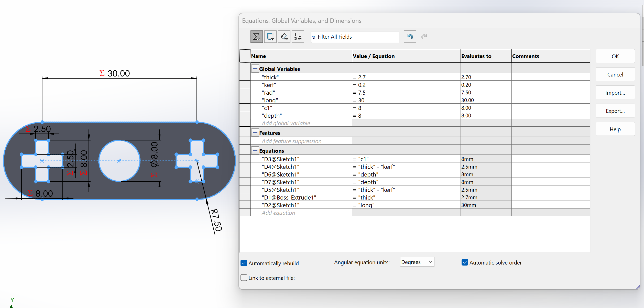This screenshot has height=308, width=644.
Task: Click the Export... button
Action: [615, 111]
